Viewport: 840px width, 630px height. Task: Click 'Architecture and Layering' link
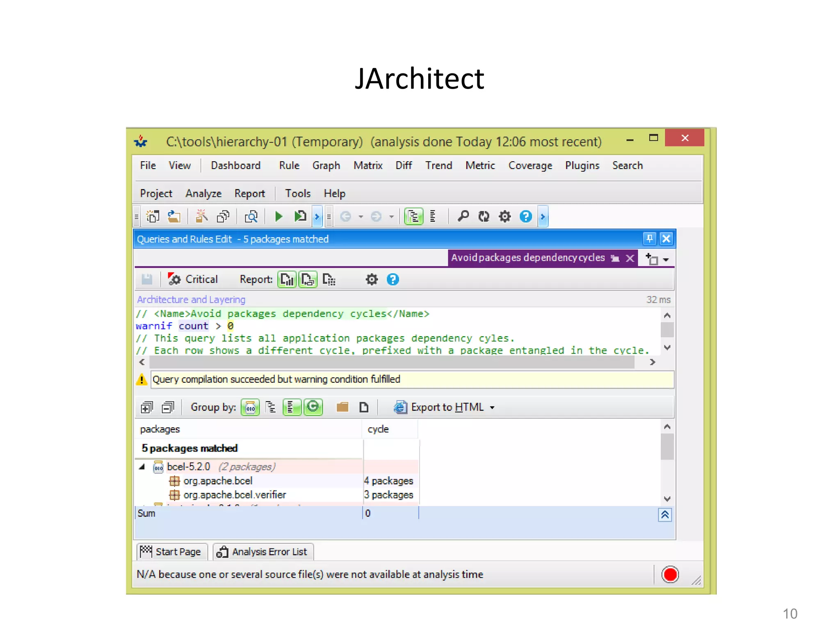191,299
